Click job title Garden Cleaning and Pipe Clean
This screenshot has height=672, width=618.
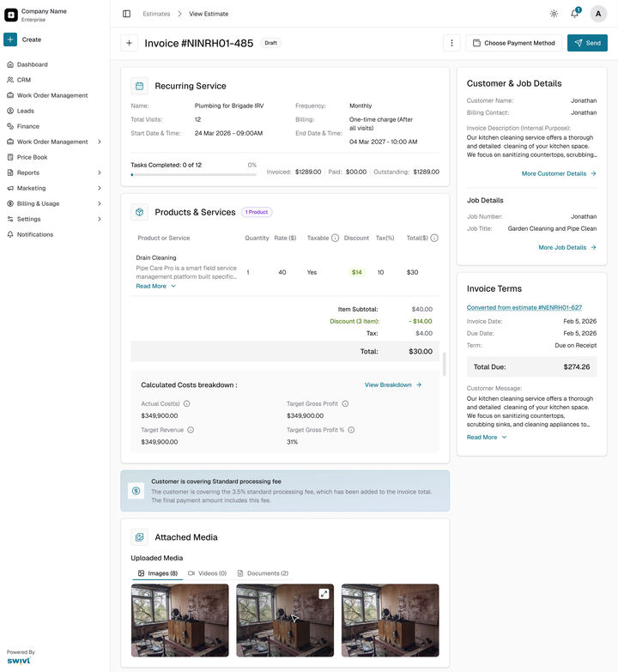(552, 228)
